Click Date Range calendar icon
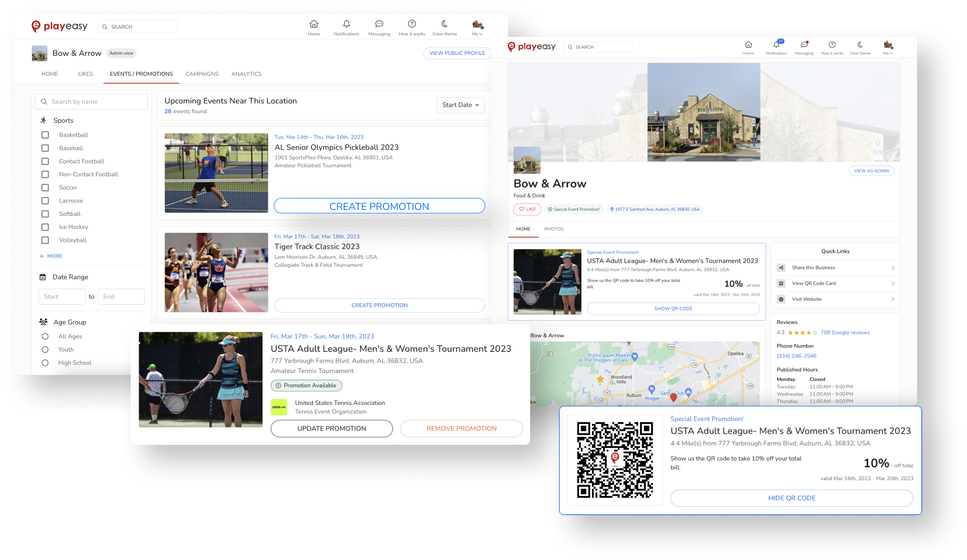 tap(43, 277)
